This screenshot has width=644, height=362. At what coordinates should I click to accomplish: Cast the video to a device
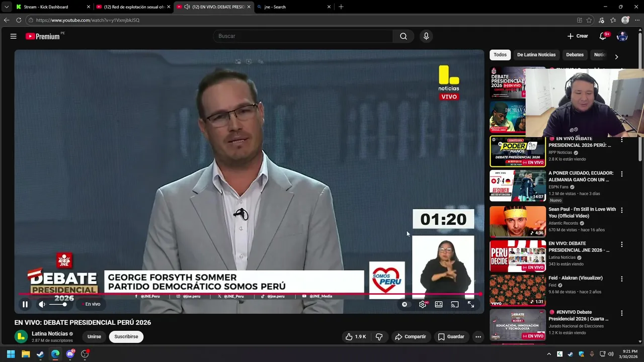(455, 304)
